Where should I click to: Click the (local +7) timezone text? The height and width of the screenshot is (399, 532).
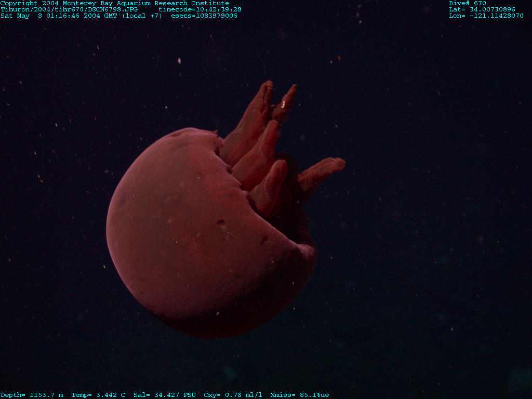[x=142, y=16]
